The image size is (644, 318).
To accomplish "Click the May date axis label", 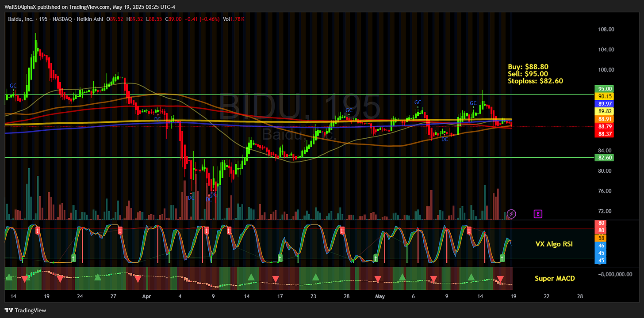I will (380, 297).
